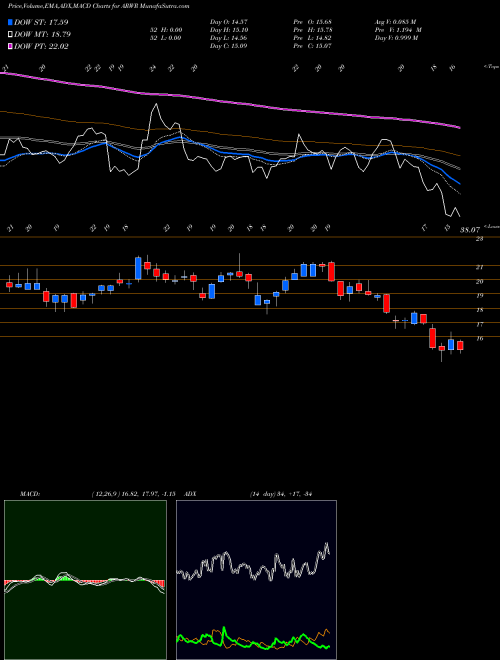
Task: Click the 'Pre O: 15.68' value
Action: coord(313,22)
